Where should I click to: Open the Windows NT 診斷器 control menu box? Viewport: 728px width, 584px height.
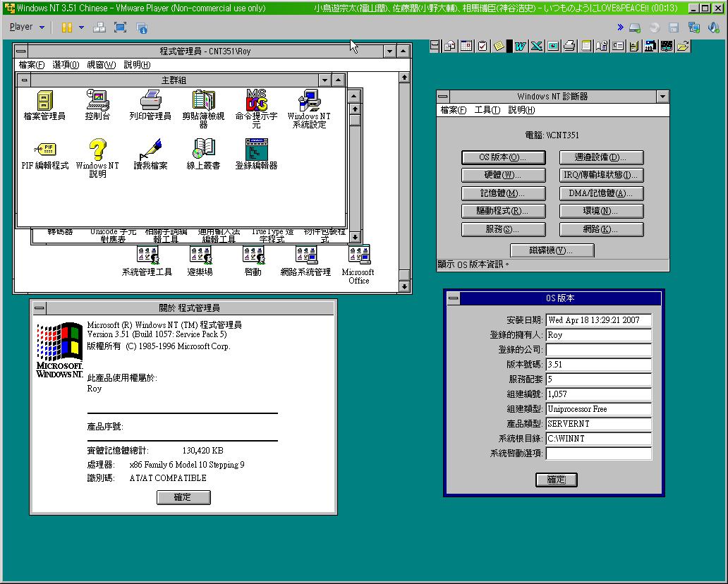click(x=444, y=96)
